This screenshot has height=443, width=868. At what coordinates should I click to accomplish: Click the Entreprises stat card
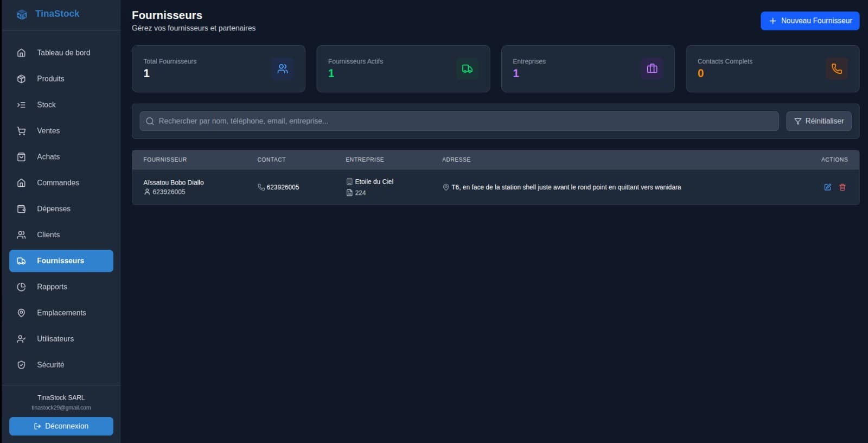588,69
